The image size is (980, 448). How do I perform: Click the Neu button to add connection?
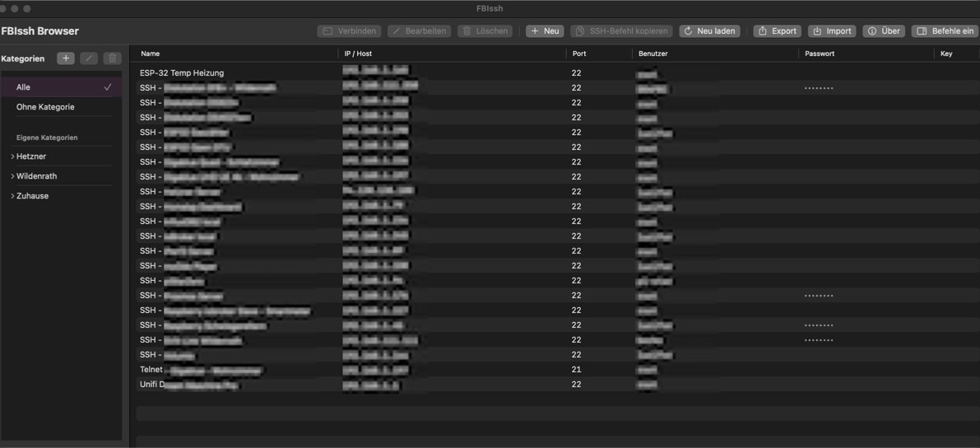[545, 31]
